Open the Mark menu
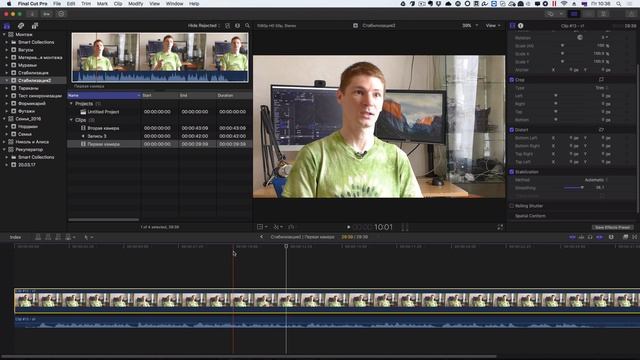640x360 pixels. pos(102,4)
